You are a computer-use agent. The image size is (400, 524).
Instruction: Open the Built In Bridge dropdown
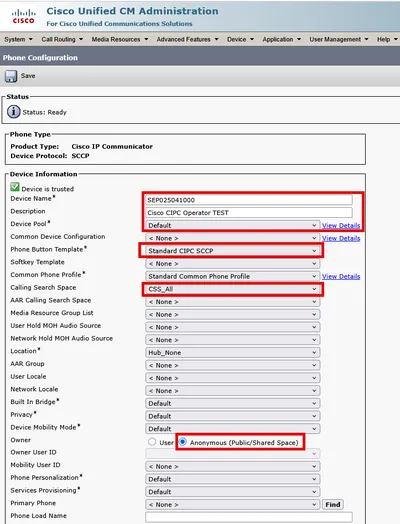[233, 403]
